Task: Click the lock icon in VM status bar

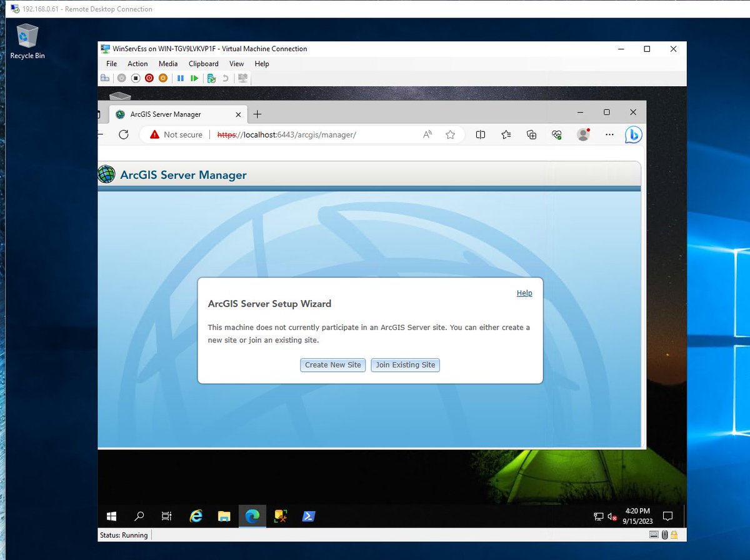Action: pos(675,535)
